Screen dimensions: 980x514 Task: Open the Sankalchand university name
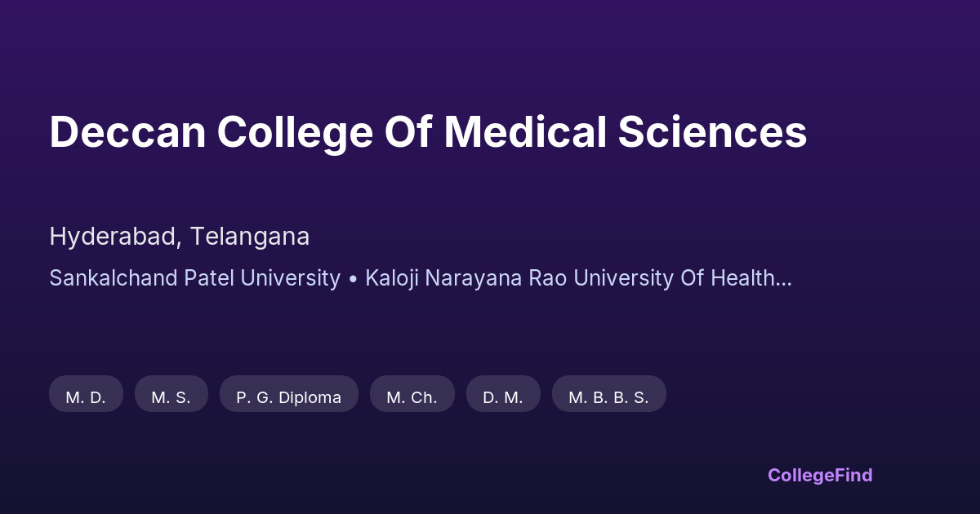pos(113,278)
